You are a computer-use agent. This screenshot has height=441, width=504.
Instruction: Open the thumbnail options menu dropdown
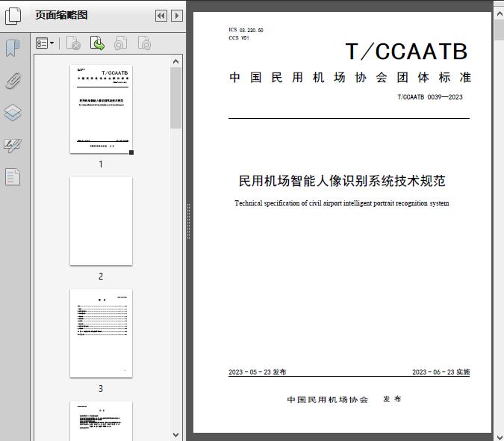tap(45, 43)
